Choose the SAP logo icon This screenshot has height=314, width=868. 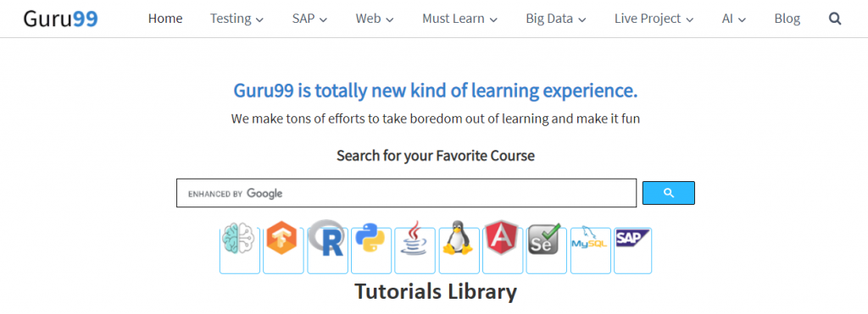click(x=632, y=251)
